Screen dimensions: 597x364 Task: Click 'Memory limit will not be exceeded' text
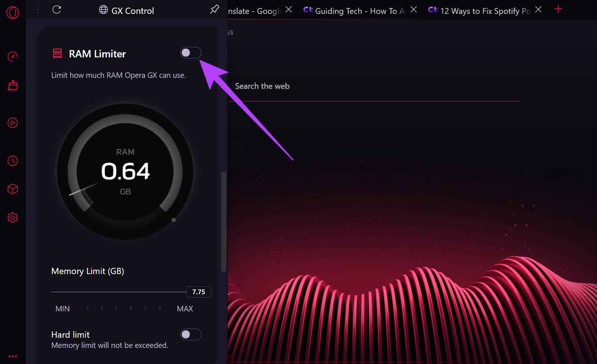pyautogui.click(x=110, y=345)
